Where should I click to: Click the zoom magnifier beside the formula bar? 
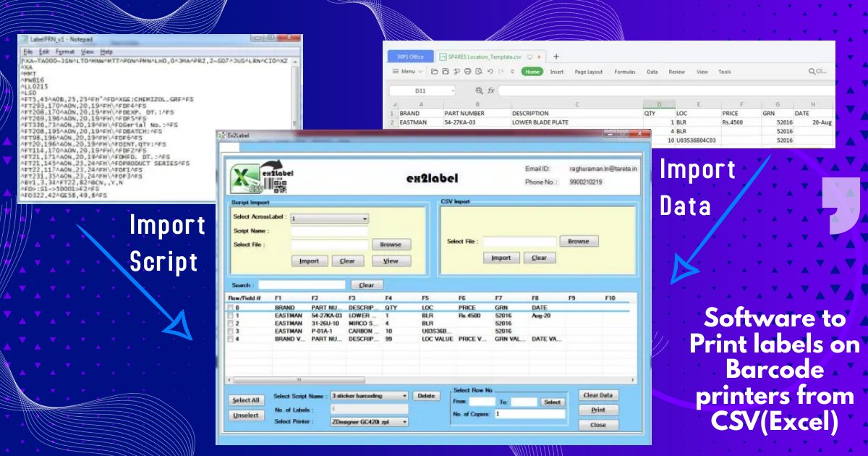(479, 90)
